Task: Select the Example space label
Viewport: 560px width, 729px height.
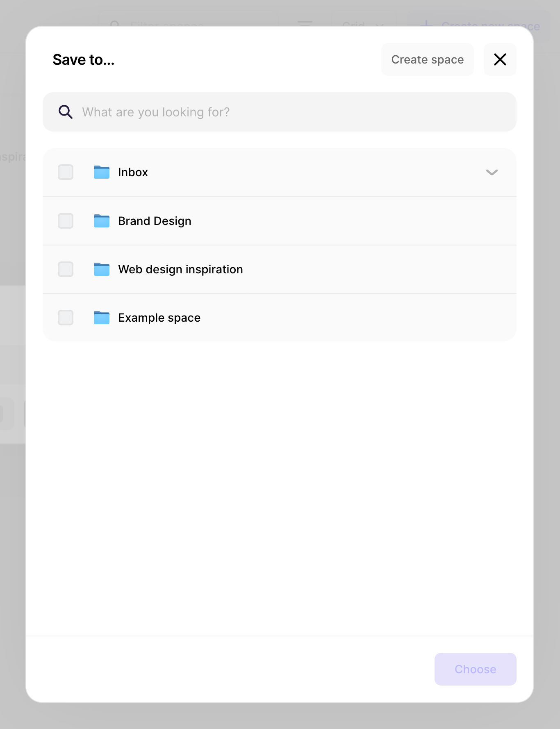Action: [x=159, y=318]
